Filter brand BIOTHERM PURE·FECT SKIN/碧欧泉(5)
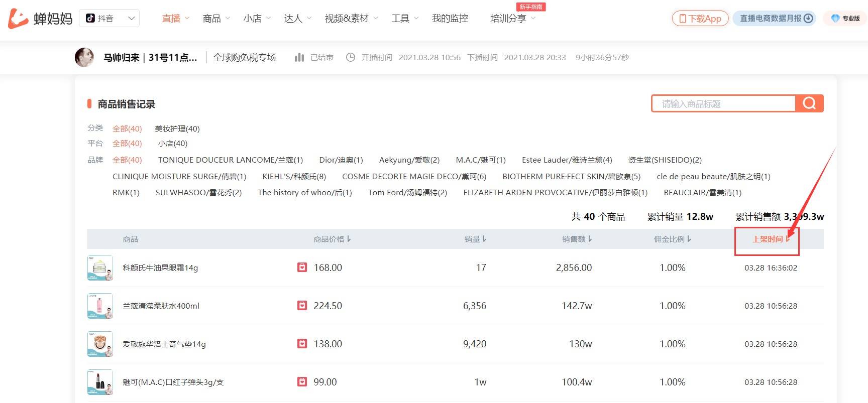Screen dimensions: 868x403 [572, 177]
